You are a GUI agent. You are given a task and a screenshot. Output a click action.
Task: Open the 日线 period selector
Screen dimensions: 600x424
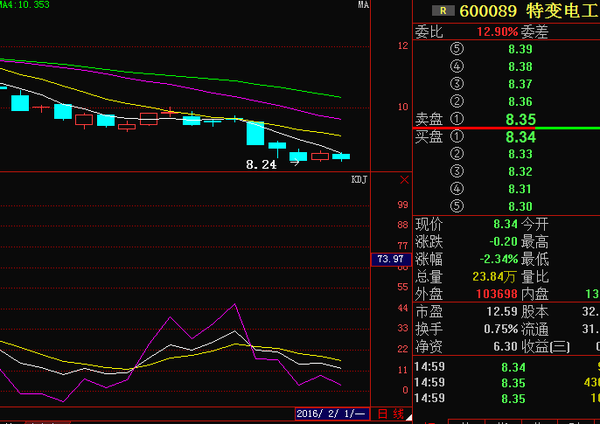click(x=391, y=413)
